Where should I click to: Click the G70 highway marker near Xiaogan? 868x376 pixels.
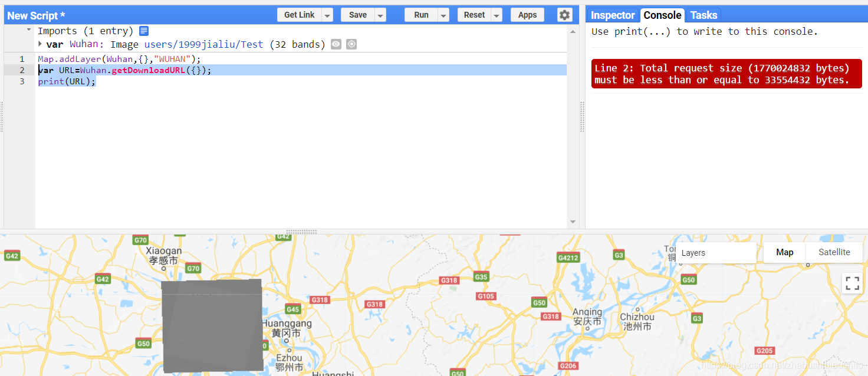[193, 268]
